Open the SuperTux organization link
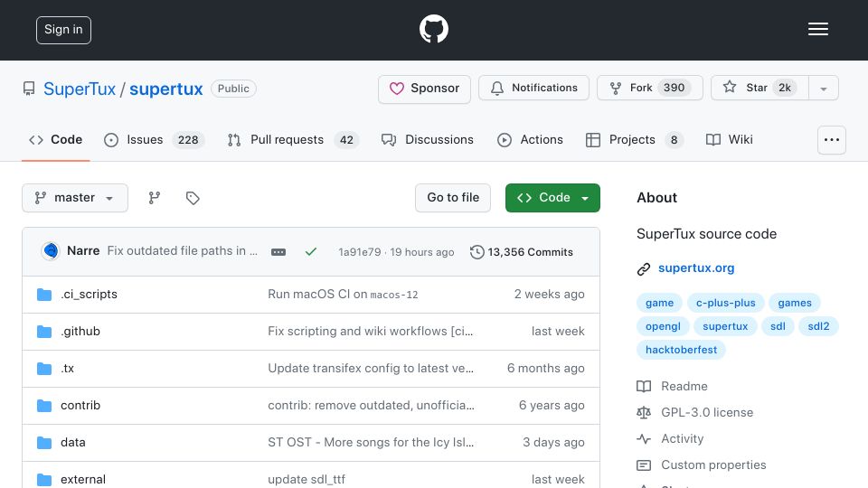The height and width of the screenshot is (488, 868). tap(80, 89)
